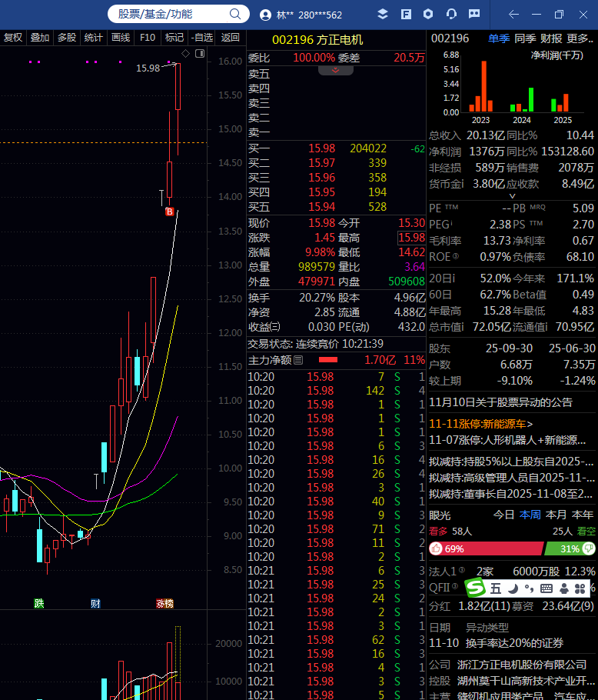Click the green 跌 marker on chart
The width and height of the screenshot is (598, 700).
[39, 604]
